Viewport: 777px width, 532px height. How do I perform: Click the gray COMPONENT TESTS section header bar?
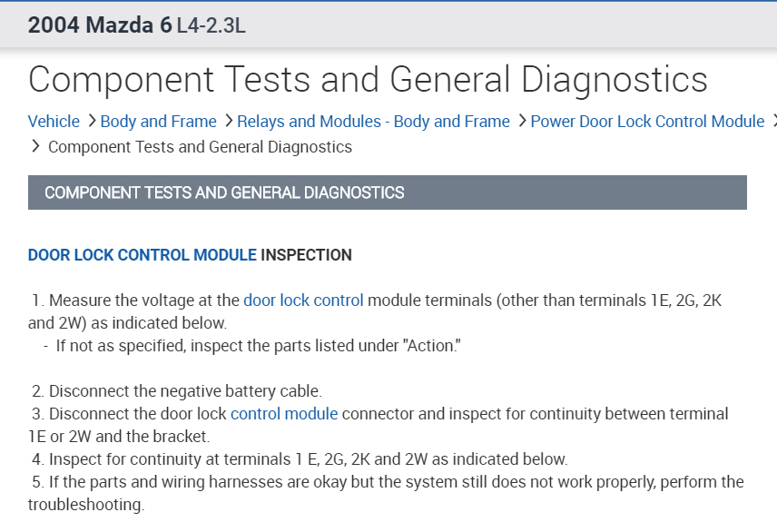387,192
